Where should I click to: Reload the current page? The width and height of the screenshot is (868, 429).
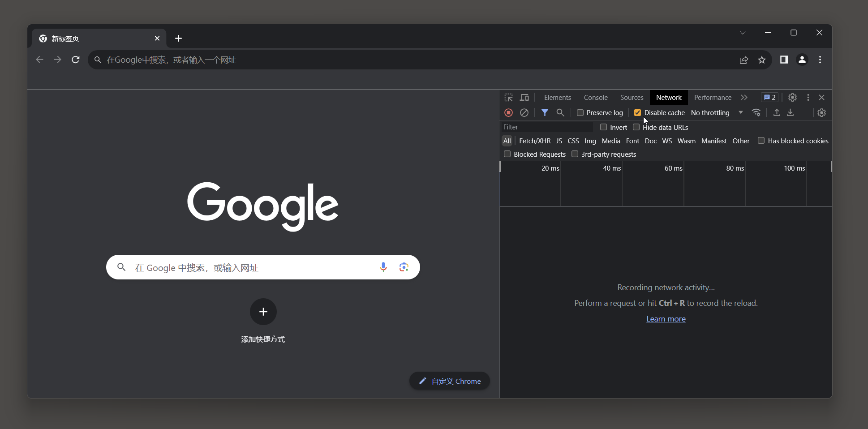pyautogui.click(x=76, y=60)
